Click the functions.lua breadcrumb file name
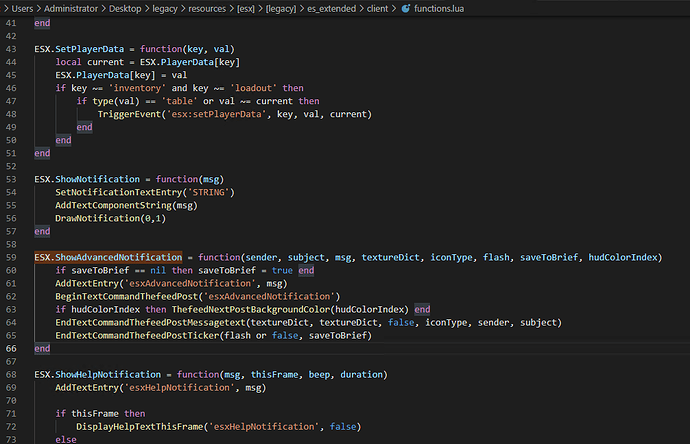Screen dimensions: 690x444 [x=439, y=8]
